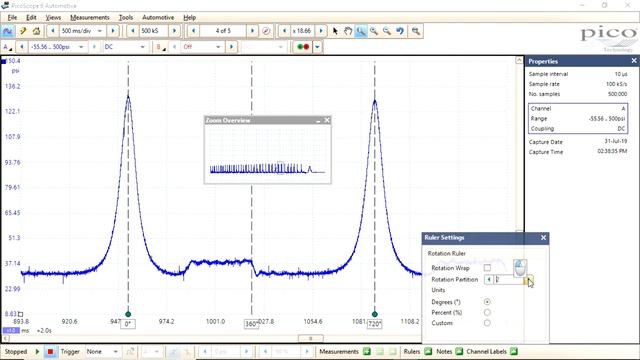Decrease horizontal zoom factor x 18.66
640x360 pixels.
[284, 31]
